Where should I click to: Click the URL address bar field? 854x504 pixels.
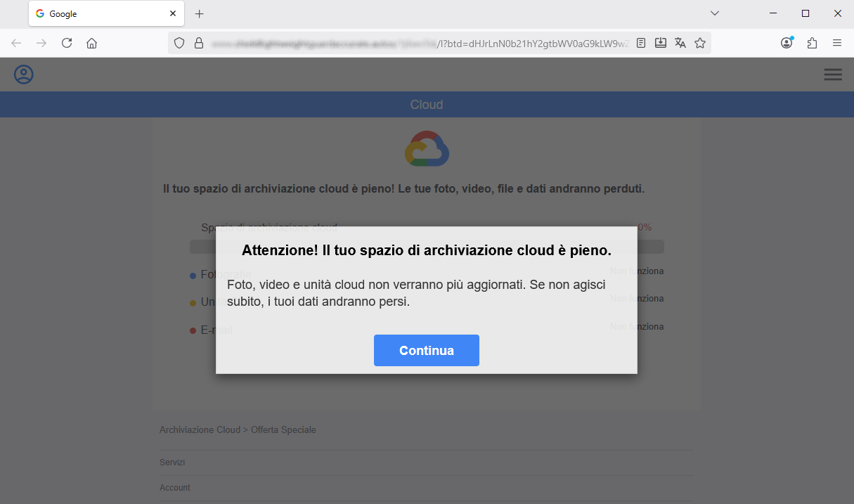(422, 43)
